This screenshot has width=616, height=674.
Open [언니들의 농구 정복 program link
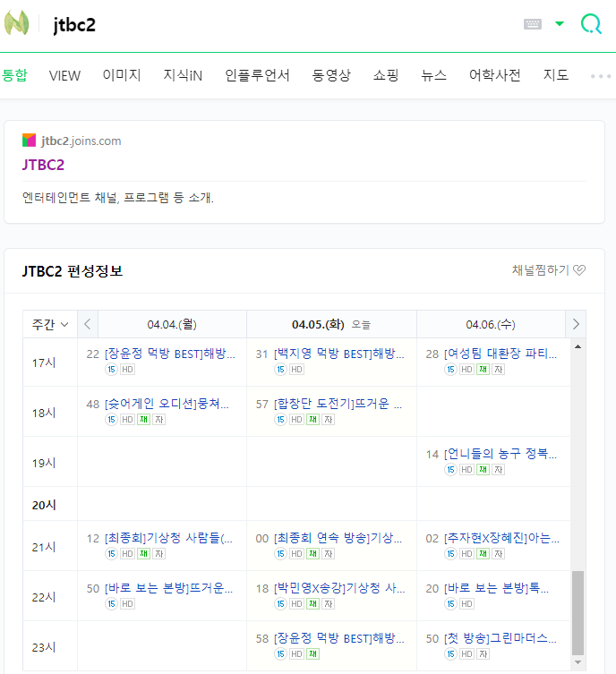(500, 454)
